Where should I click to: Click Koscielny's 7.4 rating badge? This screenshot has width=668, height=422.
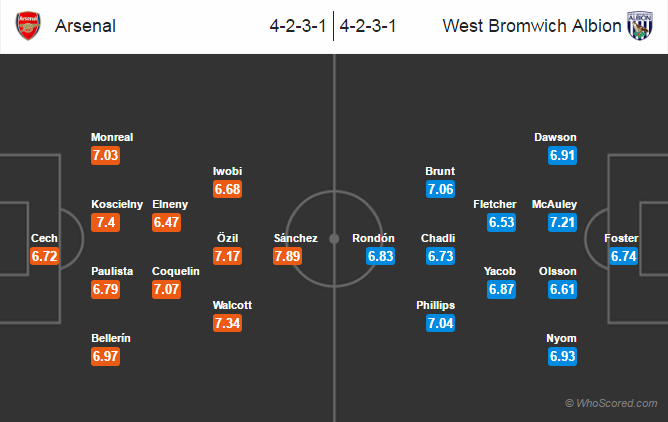click(105, 222)
